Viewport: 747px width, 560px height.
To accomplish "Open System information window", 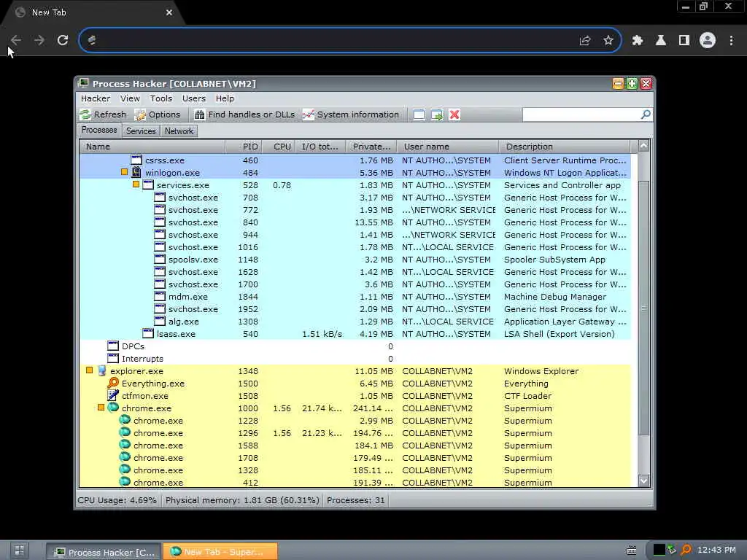I will [351, 114].
